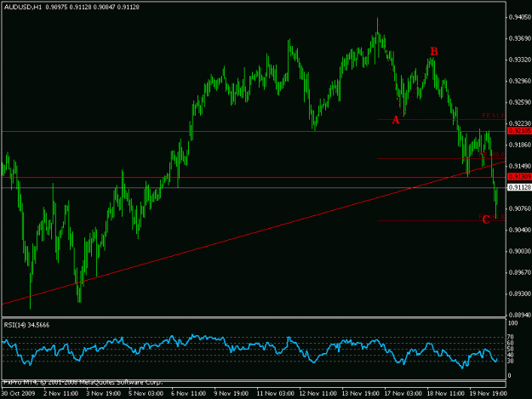Click the RSI 70 level label
Image resolution: width=532 pixels, height=399 pixels.
[x=511, y=337]
